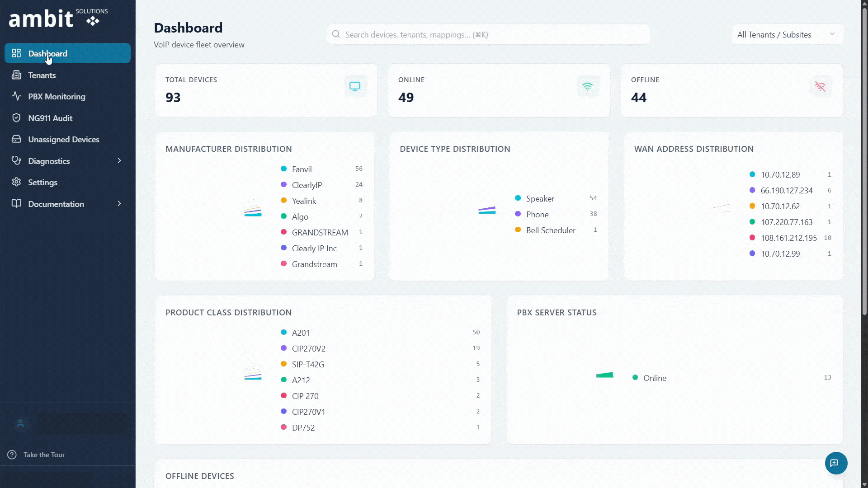Click the Speaker legend color dot
This screenshot has width=868, height=488.
tap(518, 198)
